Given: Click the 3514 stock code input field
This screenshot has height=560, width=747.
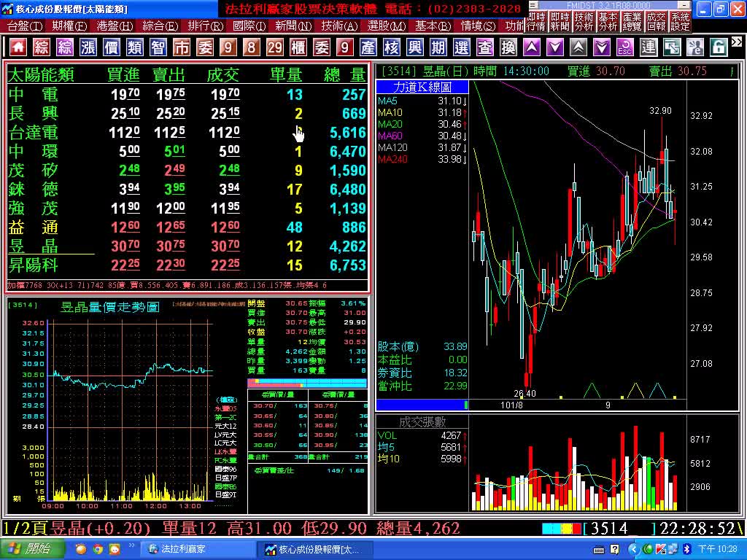Looking at the screenshot, I should coord(620,529).
